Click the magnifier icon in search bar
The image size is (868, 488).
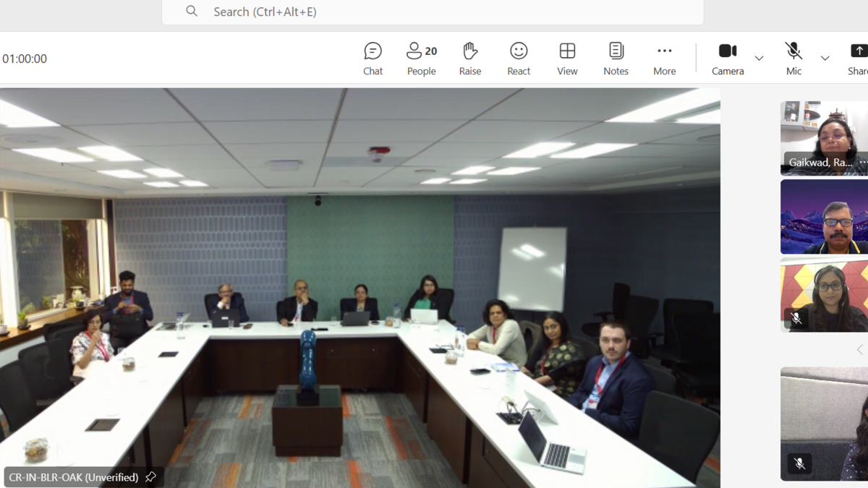(192, 12)
